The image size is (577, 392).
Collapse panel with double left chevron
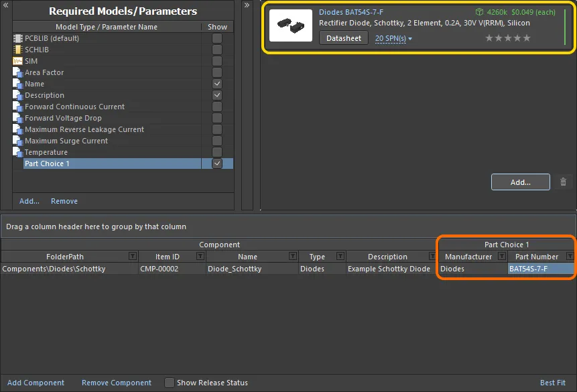pos(5,5)
